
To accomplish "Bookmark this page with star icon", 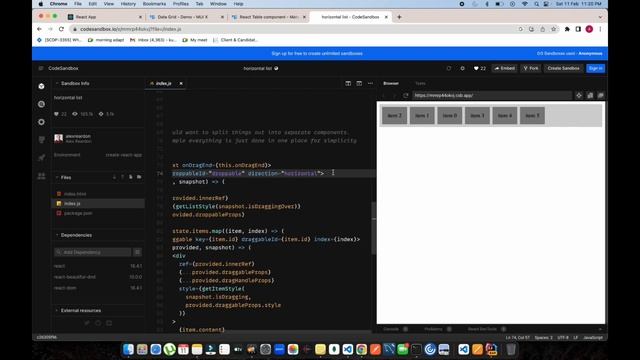I will coord(553,29).
